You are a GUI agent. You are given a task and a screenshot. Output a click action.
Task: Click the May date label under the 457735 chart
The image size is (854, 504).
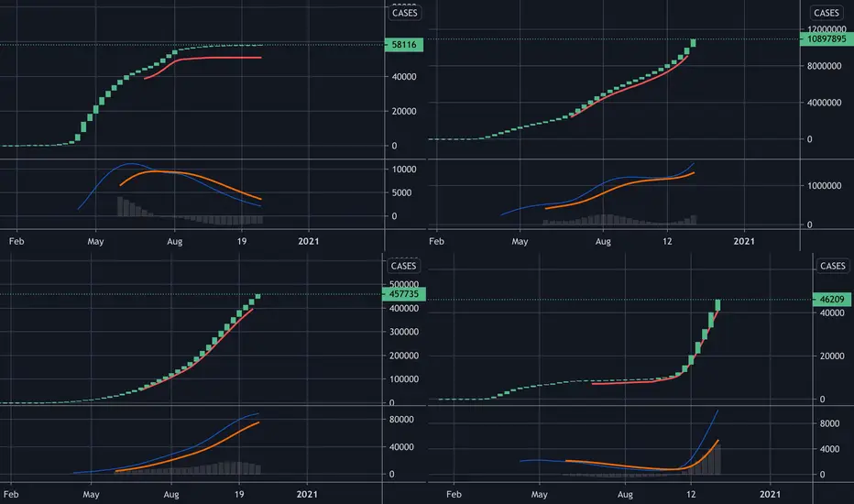(x=91, y=494)
